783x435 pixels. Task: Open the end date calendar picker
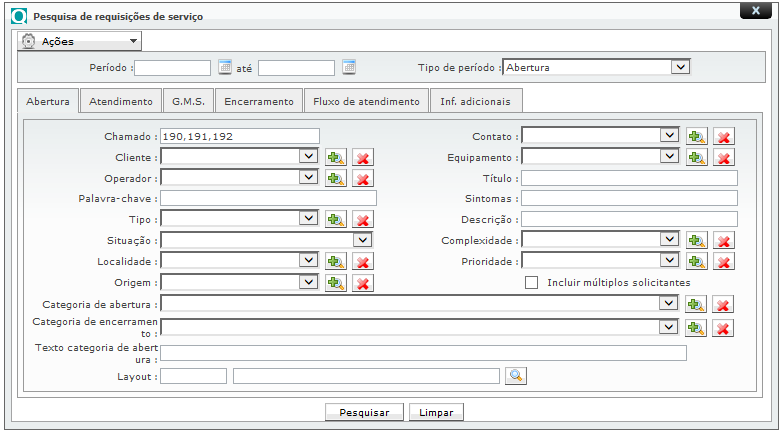click(x=349, y=68)
